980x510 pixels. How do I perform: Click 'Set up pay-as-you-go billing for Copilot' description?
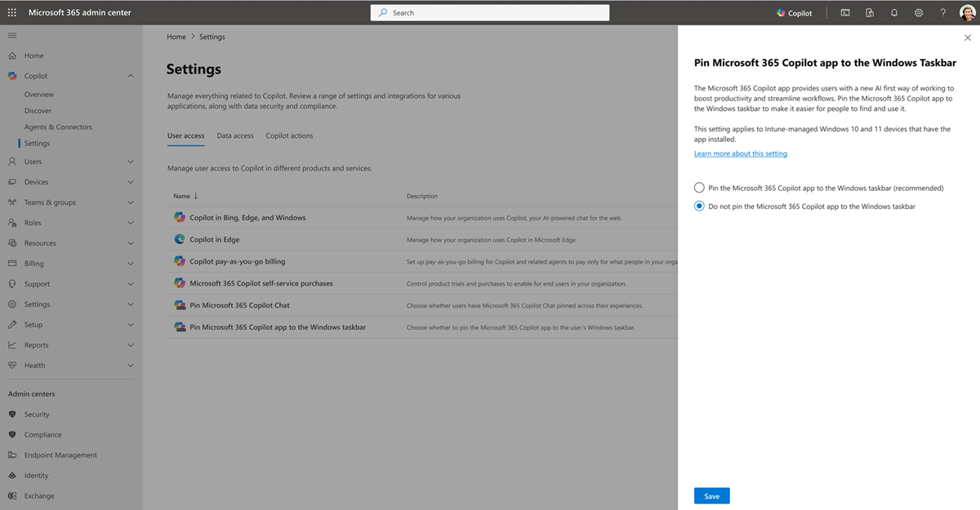click(x=541, y=262)
